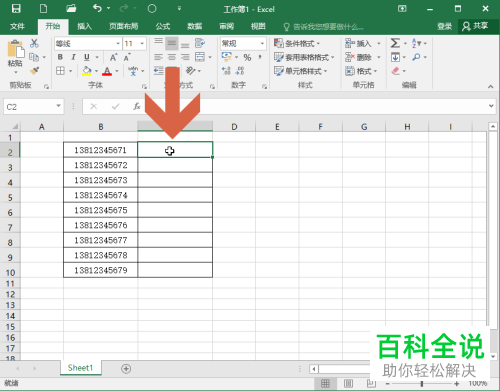This screenshot has width=500, height=391.
Task: Toggle bottom align
Action: tap(185, 44)
